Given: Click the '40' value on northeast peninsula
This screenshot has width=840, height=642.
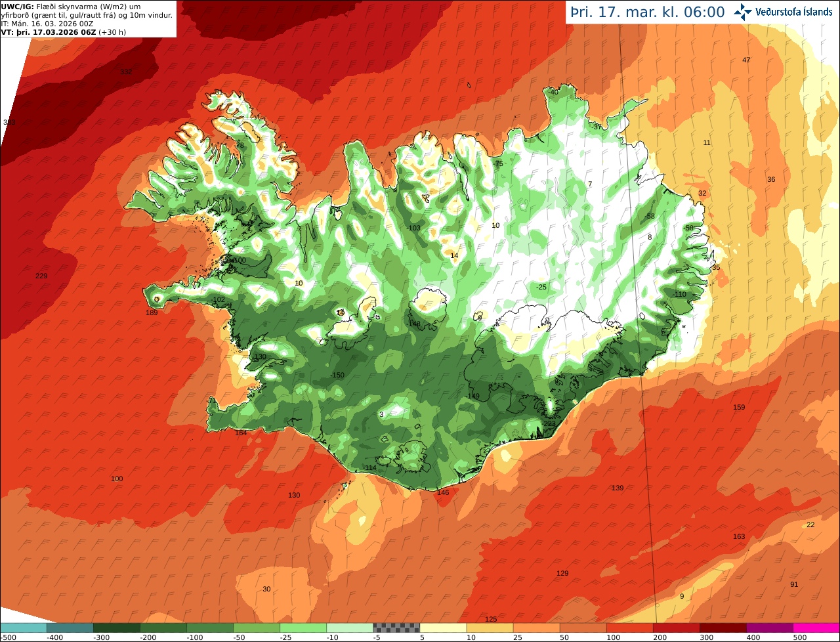Looking at the screenshot, I should coord(555,92).
